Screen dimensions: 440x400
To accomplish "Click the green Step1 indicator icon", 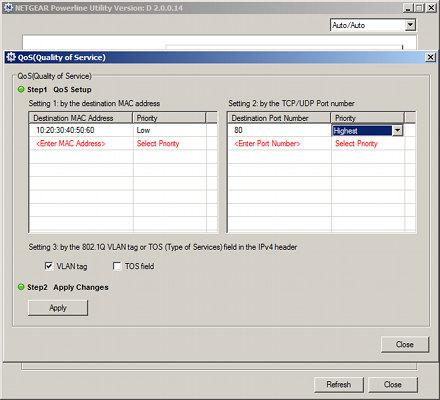I will [x=21, y=89].
